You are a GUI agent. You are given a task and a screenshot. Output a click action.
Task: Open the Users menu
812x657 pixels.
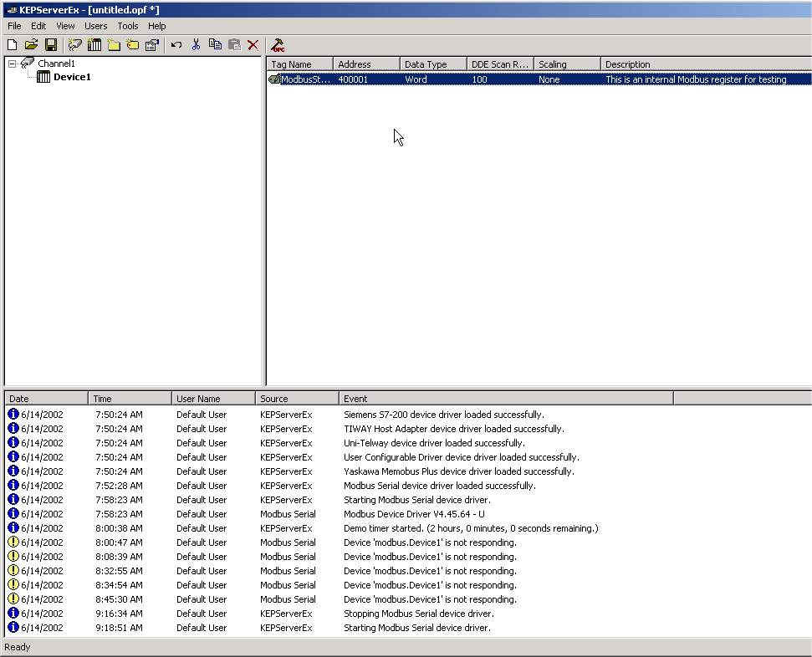(x=95, y=26)
